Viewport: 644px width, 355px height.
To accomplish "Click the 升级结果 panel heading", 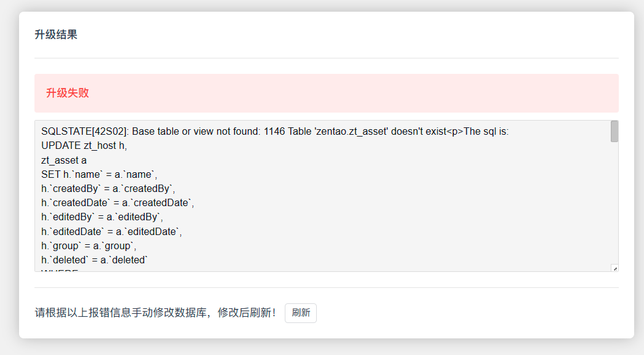I will (56, 34).
